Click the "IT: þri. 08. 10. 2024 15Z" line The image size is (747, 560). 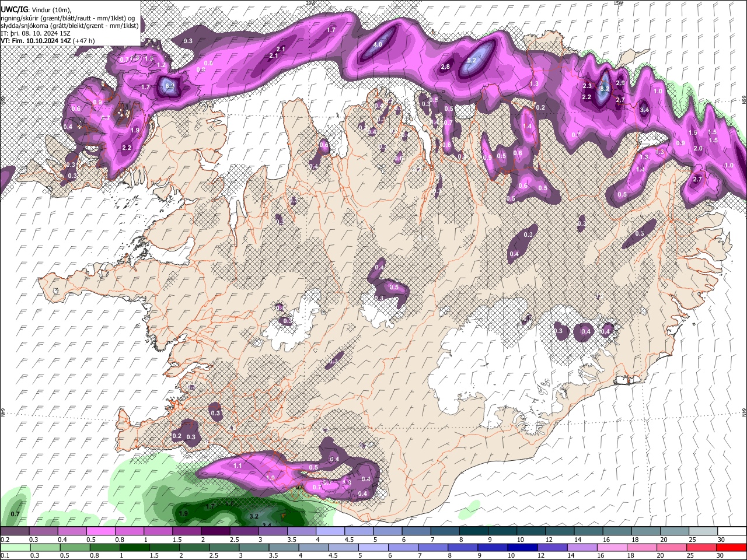(x=36, y=33)
